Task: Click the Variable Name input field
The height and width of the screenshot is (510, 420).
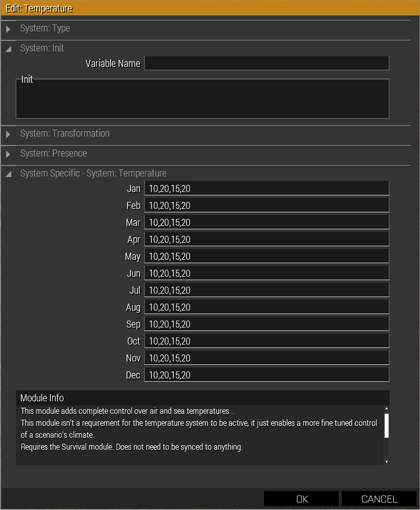Action: click(266, 63)
